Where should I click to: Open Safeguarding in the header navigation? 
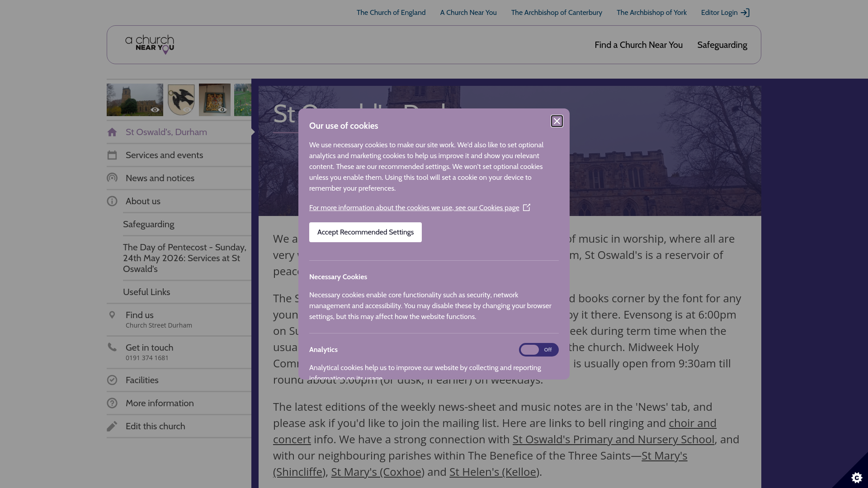pyautogui.click(x=722, y=45)
